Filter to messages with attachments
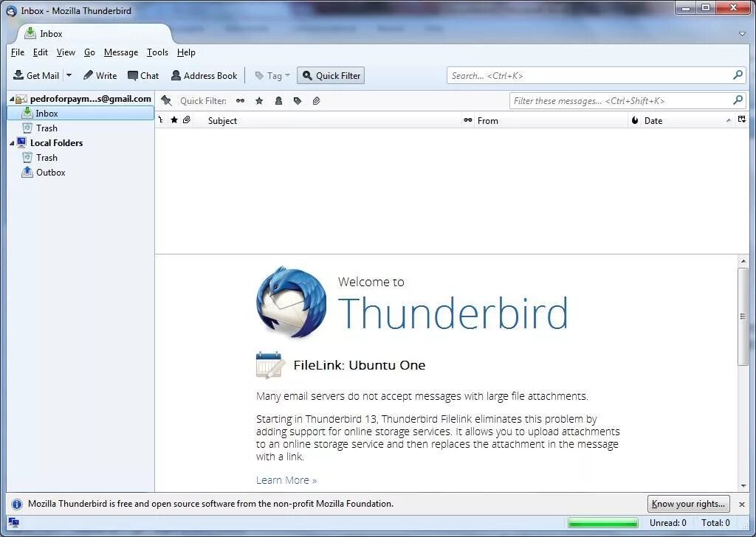756x537 pixels. pyautogui.click(x=316, y=100)
